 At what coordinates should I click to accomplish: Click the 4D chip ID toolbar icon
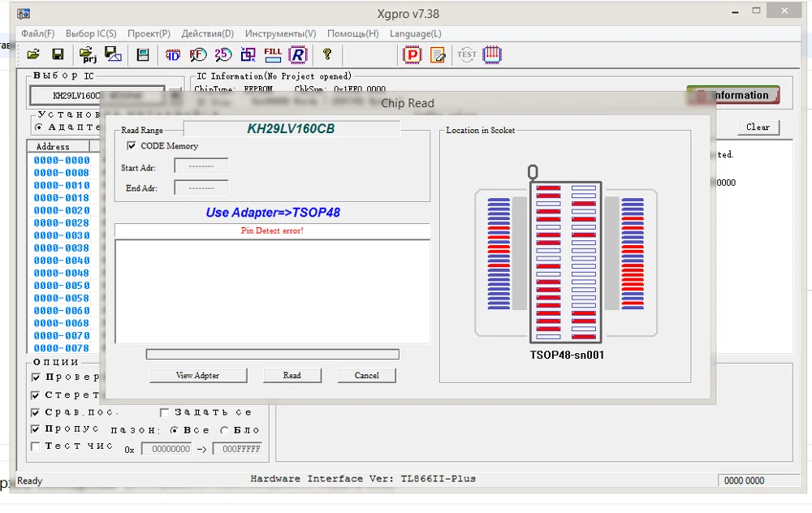[x=173, y=54]
